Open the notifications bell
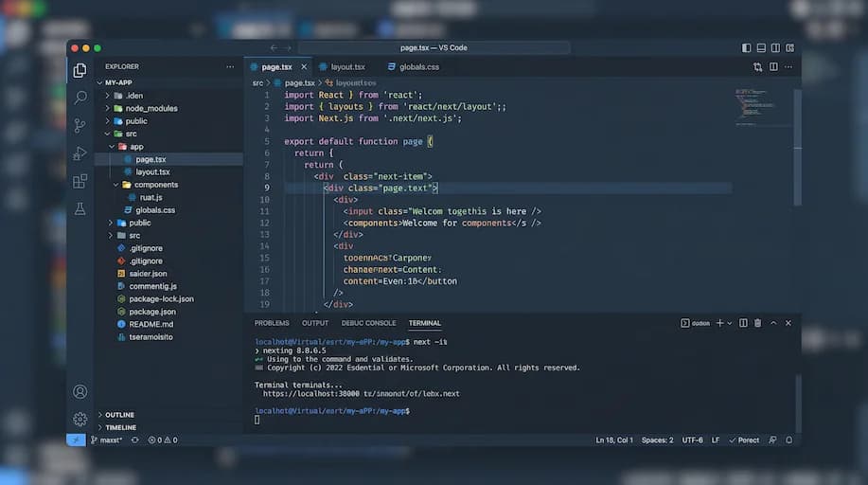The image size is (868, 485). [x=788, y=440]
